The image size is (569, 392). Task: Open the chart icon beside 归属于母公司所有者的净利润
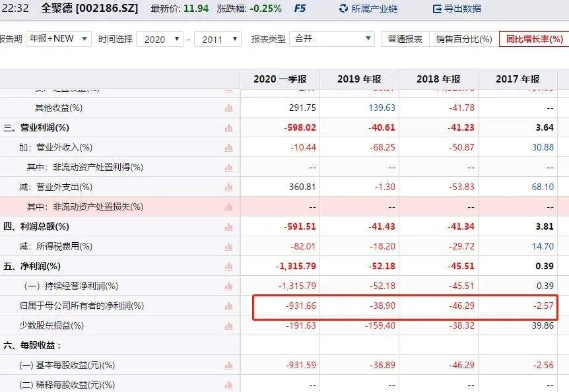(228, 306)
